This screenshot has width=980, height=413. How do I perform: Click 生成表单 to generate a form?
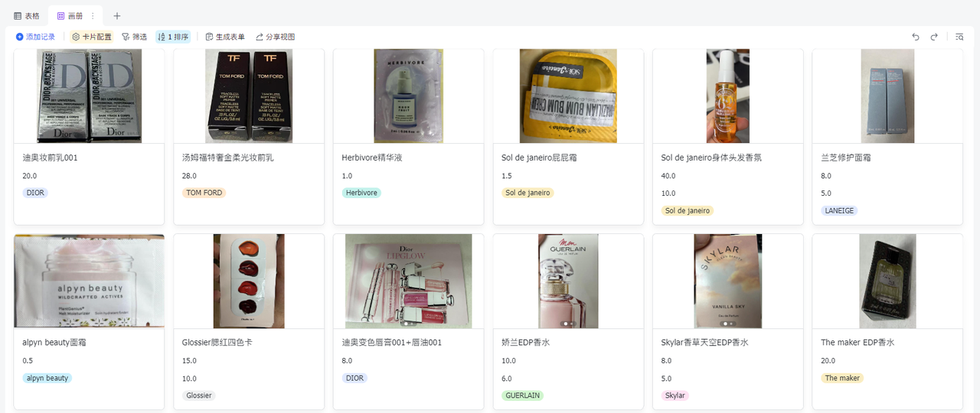coord(225,37)
